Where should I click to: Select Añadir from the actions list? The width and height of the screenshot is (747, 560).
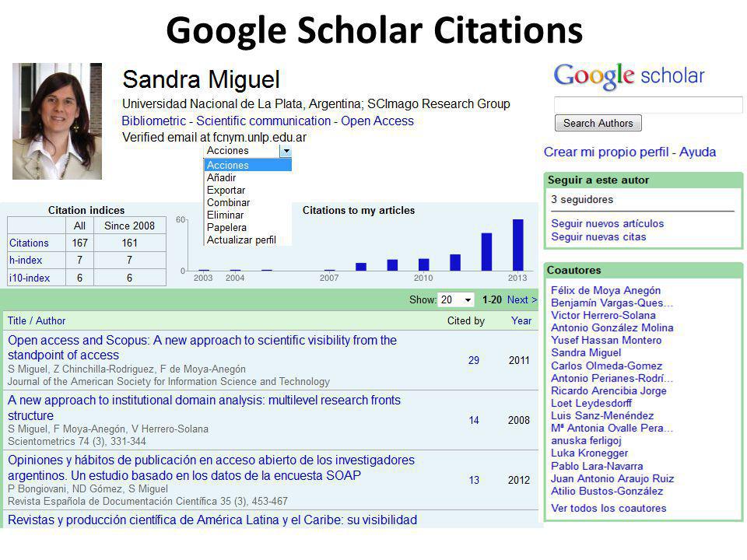click(x=221, y=177)
